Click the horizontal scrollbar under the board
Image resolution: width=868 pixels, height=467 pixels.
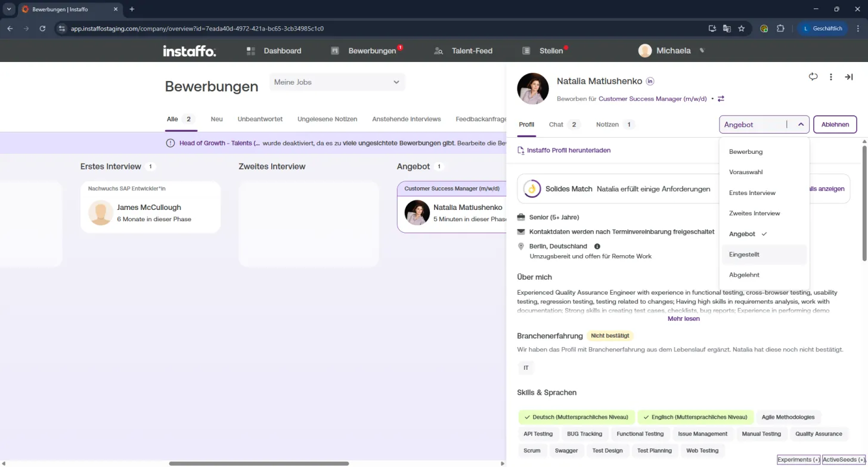pos(259,463)
